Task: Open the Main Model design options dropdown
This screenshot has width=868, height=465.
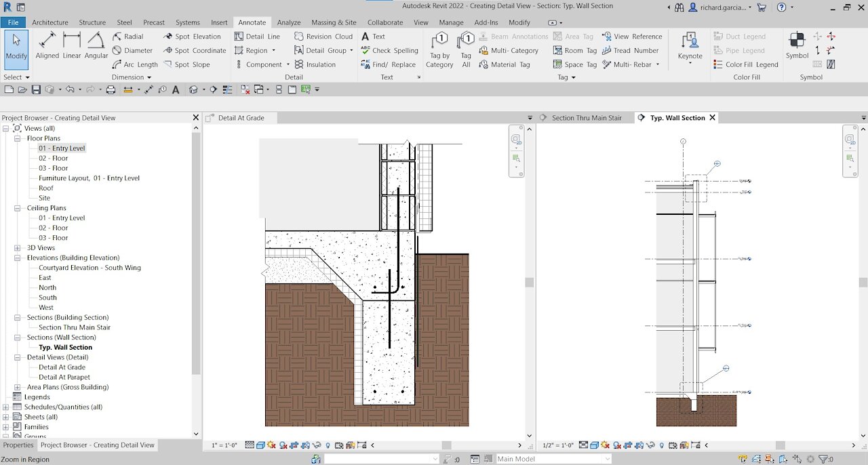Action: point(554,459)
